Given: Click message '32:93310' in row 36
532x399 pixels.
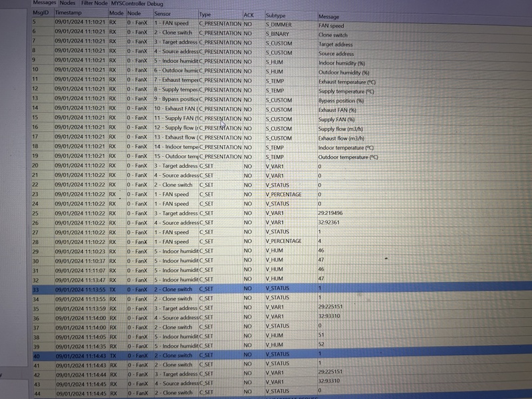Looking at the screenshot, I should 329,316.
